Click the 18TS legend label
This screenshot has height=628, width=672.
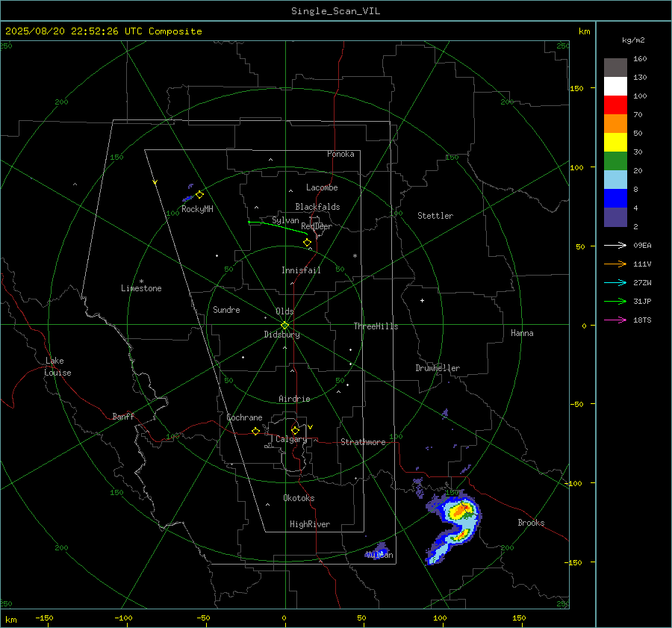pos(642,320)
